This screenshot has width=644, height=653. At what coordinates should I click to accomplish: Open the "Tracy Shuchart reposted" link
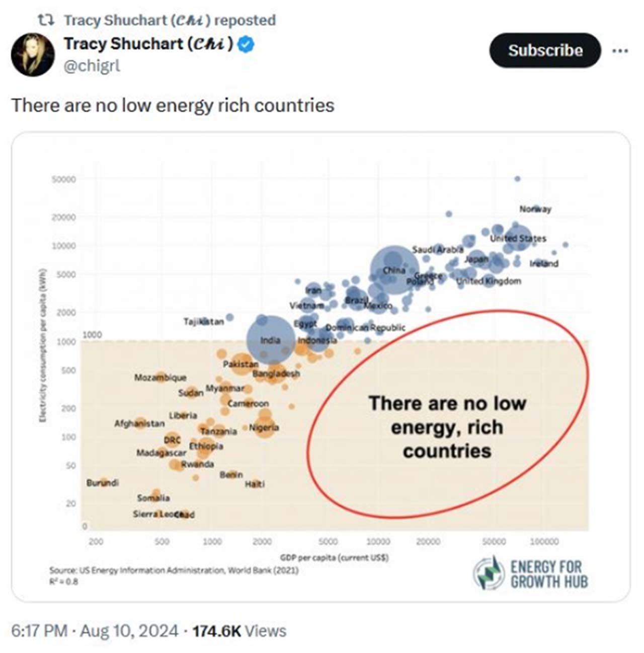click(x=170, y=20)
